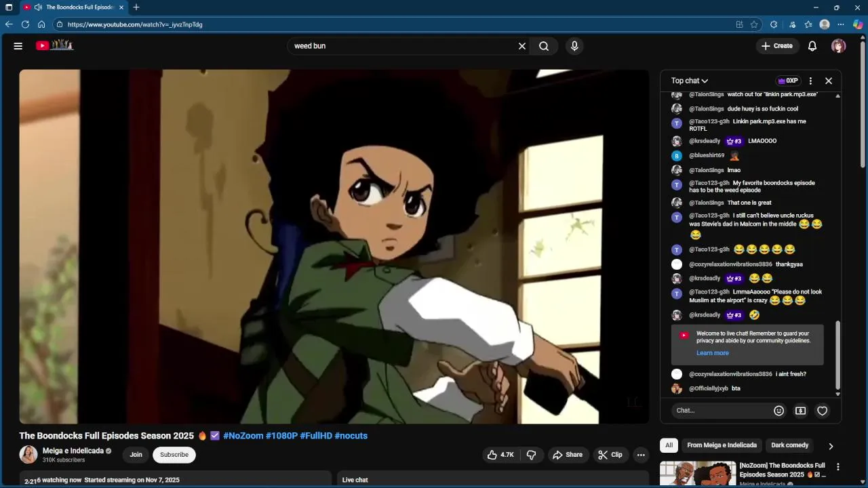Go back with browser back arrow

(x=9, y=24)
